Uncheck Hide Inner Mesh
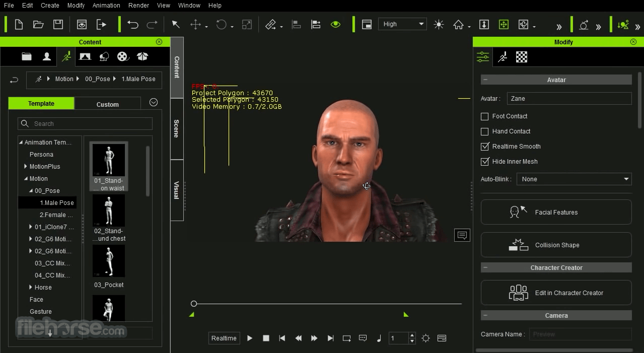This screenshot has width=644, height=353. pyautogui.click(x=485, y=162)
